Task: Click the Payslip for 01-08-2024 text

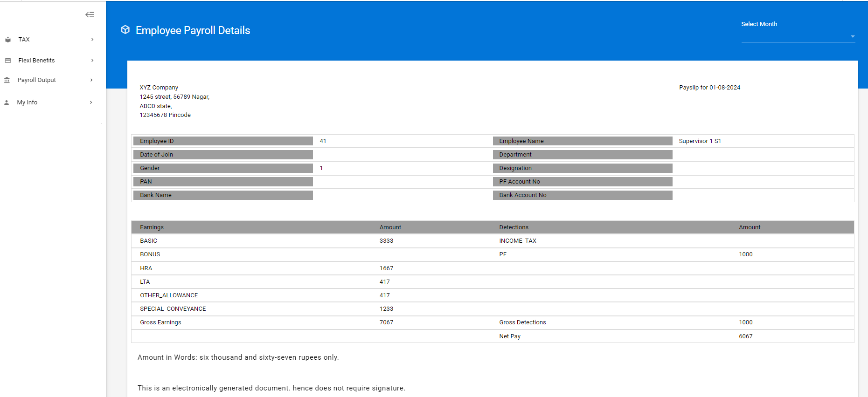Action: 709,88
